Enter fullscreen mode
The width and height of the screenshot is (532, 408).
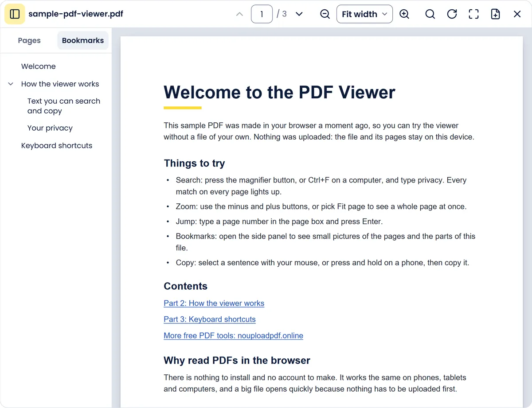pos(473,14)
